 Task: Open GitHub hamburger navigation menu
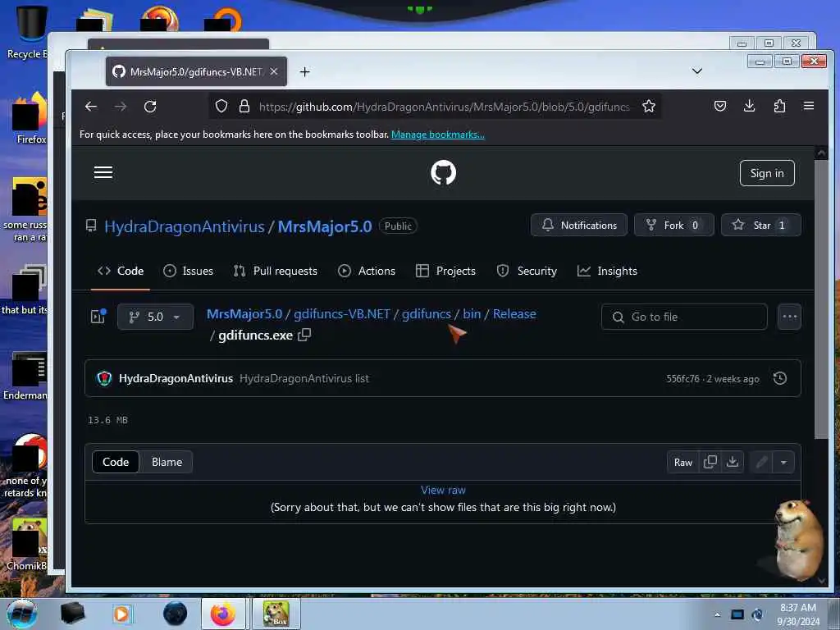[103, 172]
